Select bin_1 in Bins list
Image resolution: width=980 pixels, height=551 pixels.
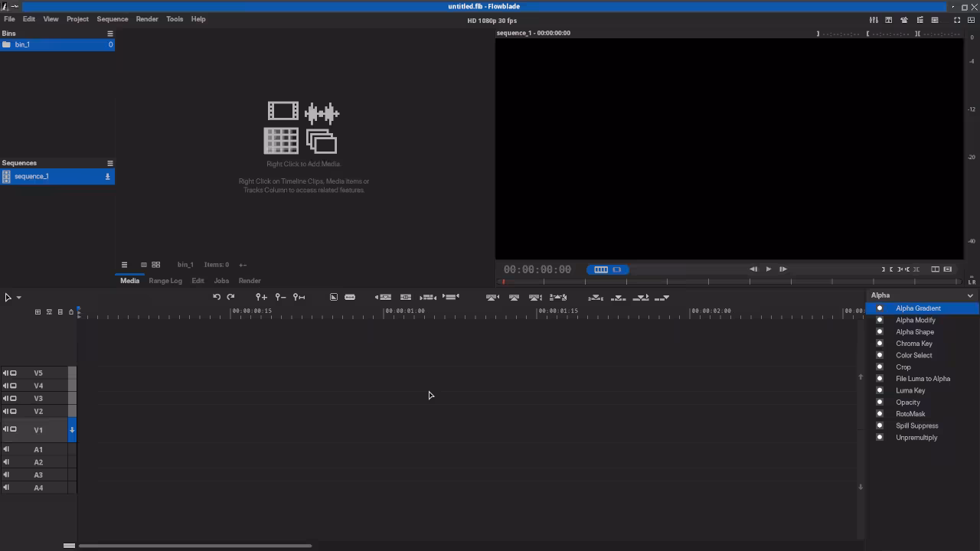click(x=57, y=44)
